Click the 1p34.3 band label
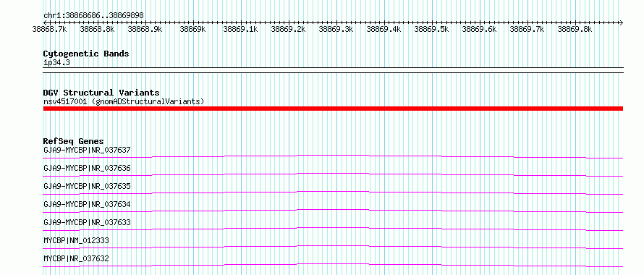 click(56, 62)
